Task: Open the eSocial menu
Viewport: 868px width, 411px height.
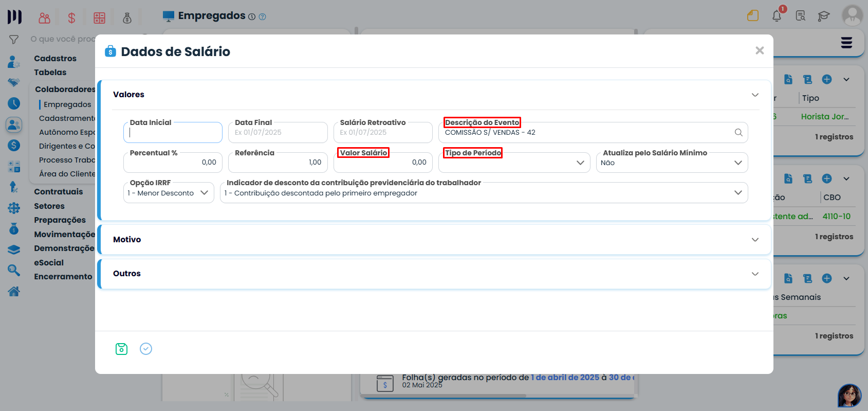Action: (x=49, y=263)
